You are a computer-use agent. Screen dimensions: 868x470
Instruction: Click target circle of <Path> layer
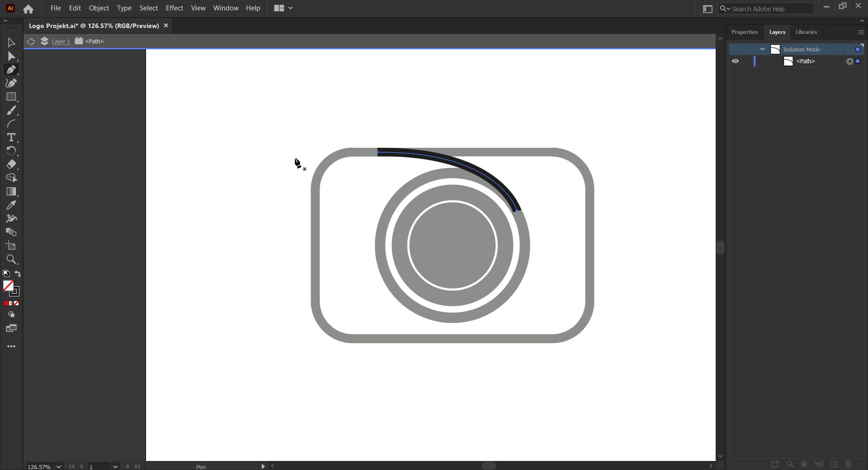pos(849,61)
